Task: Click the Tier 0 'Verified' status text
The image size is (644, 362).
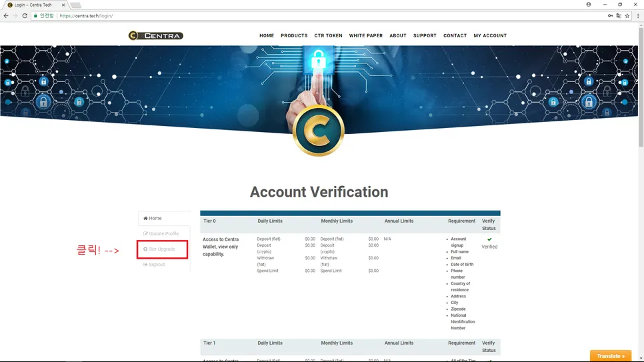Action: (489, 247)
